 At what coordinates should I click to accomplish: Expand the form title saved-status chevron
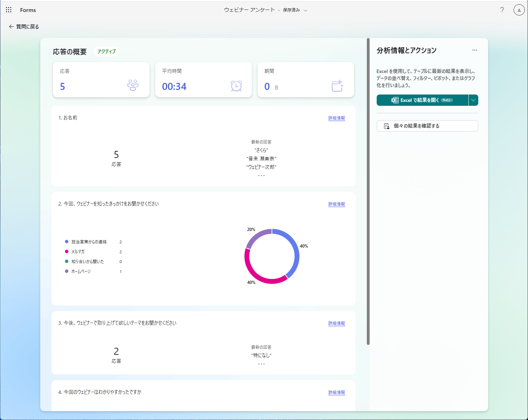point(305,11)
